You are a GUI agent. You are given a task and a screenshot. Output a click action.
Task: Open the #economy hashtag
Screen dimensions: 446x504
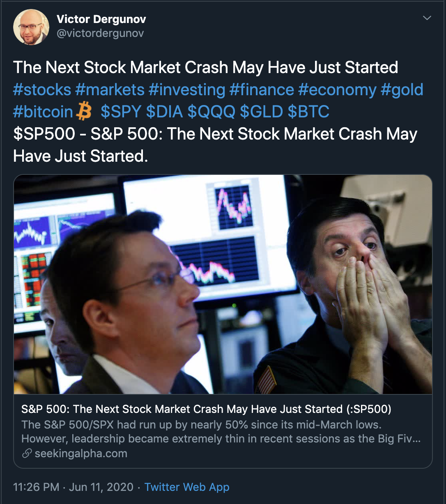tap(337, 90)
